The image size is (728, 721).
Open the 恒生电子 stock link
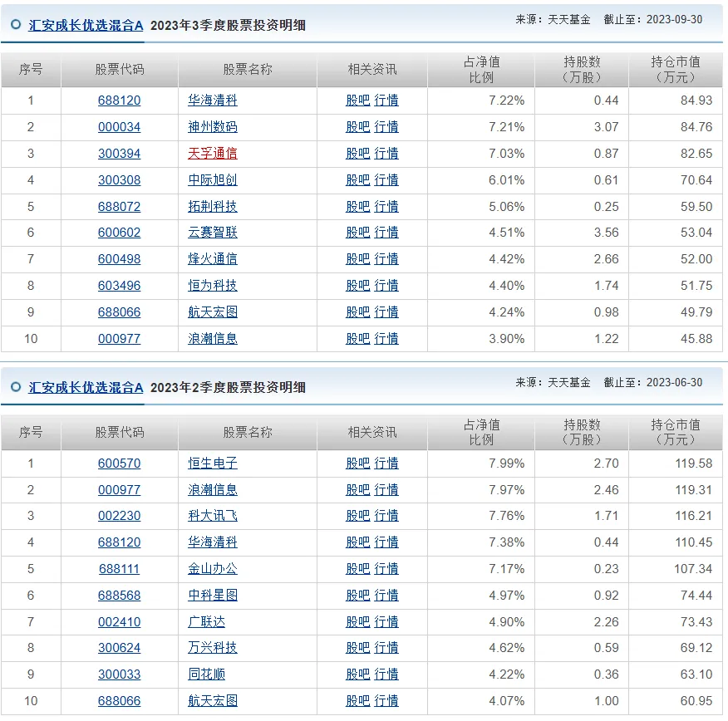(213, 463)
